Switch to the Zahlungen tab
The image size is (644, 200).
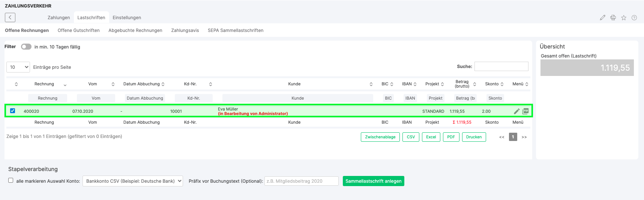[59, 18]
